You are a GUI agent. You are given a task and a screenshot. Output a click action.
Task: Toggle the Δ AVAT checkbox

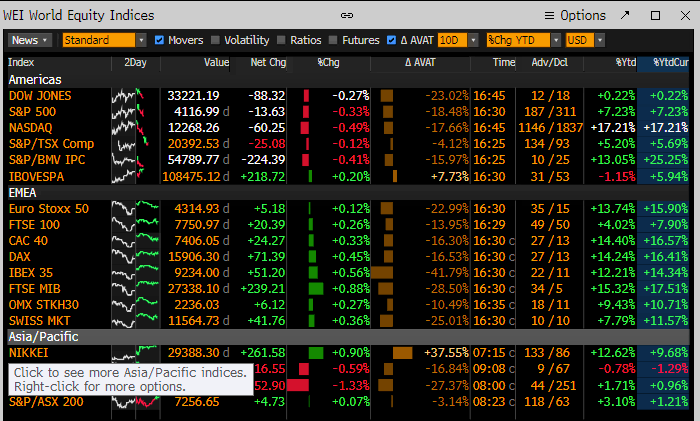tap(391, 40)
